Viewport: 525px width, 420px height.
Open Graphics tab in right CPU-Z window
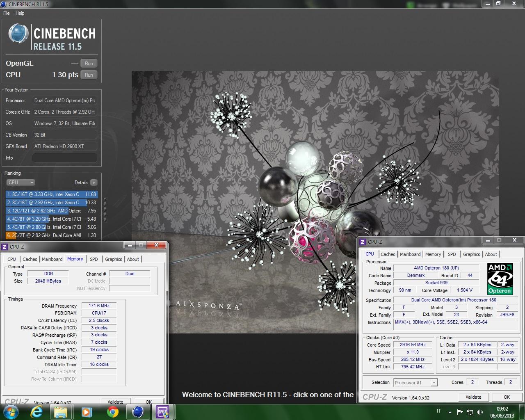tap(472, 254)
